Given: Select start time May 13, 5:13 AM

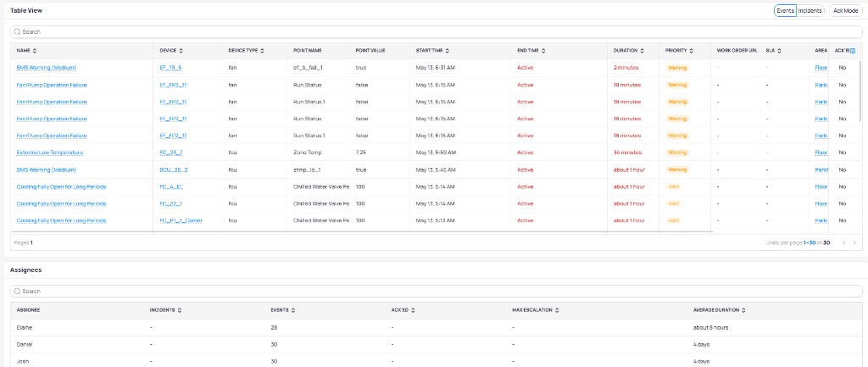Looking at the screenshot, I should pos(436,220).
